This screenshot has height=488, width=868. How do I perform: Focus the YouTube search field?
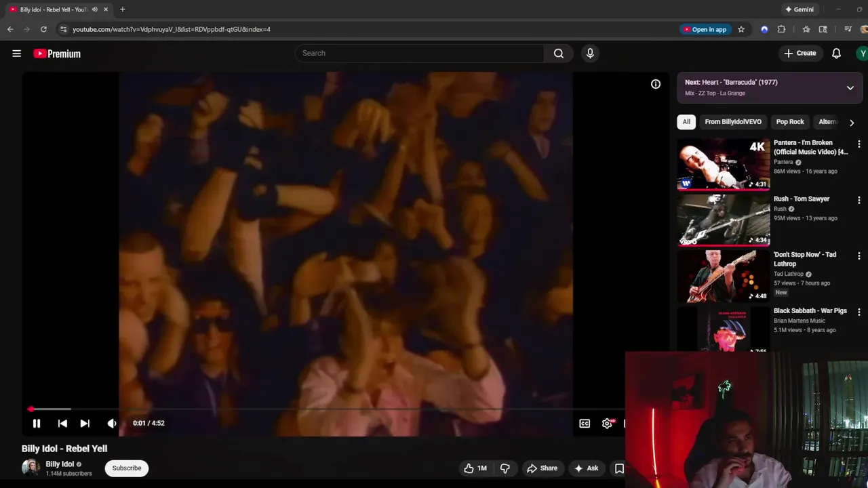[x=420, y=53]
